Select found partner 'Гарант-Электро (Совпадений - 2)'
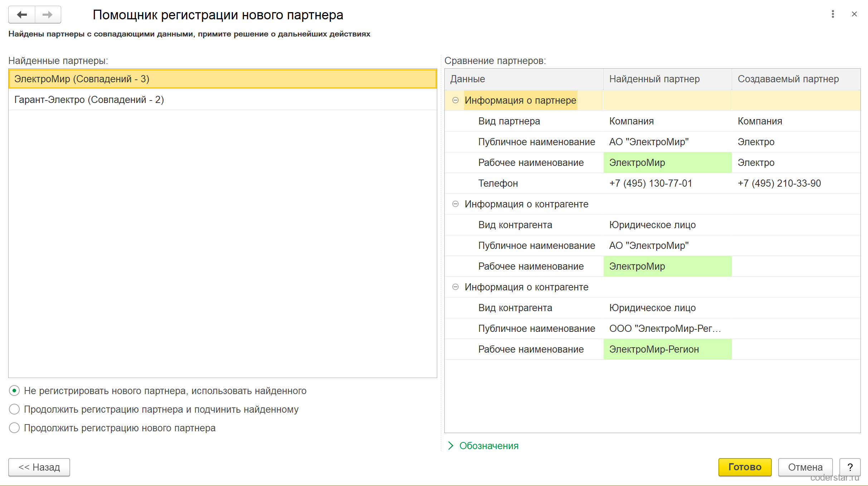Screen dimensions: 868x486 click(x=223, y=99)
